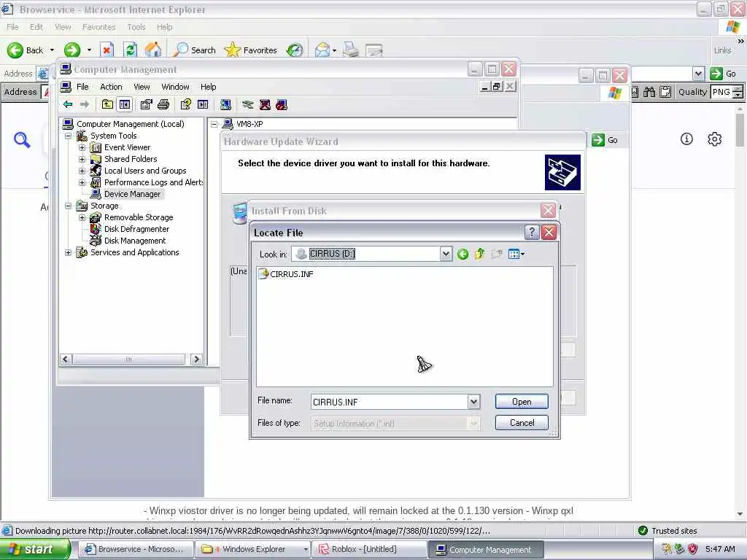Open Computer Management View menu

pos(142,87)
